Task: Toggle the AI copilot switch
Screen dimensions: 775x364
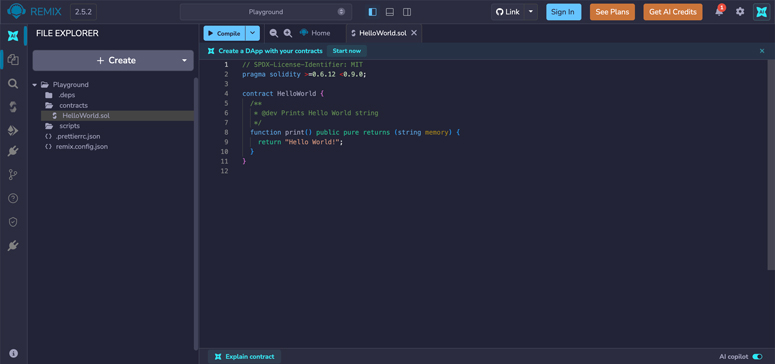Action: (x=757, y=357)
